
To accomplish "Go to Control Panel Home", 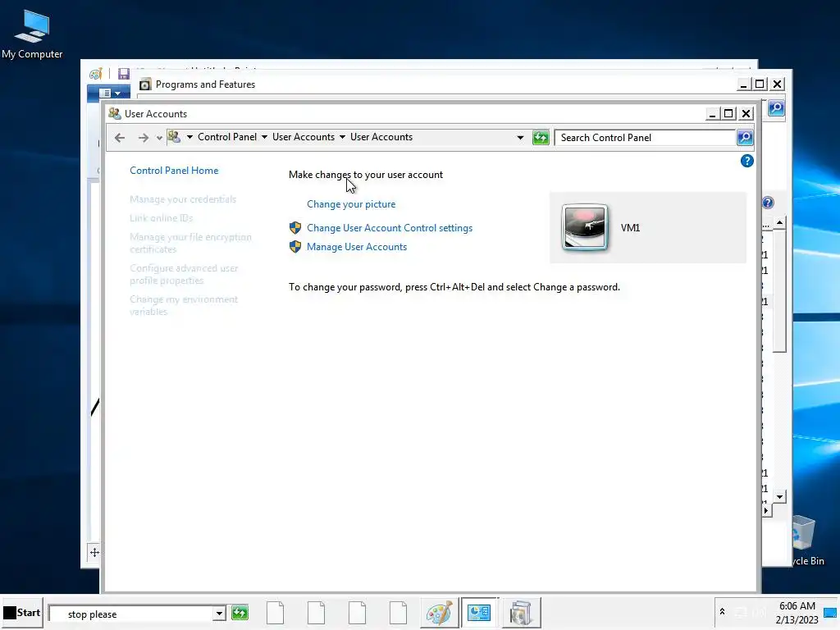I will (x=174, y=171).
